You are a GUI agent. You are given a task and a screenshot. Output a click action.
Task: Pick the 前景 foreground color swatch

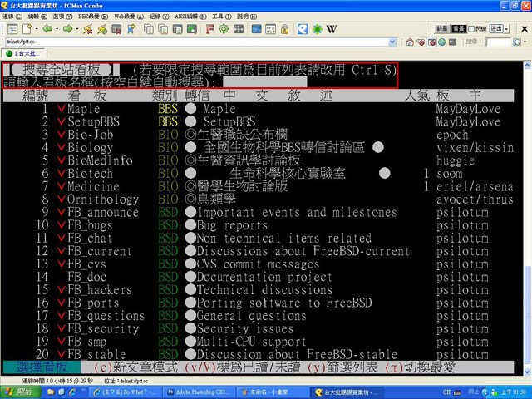pyautogui.click(x=442, y=29)
